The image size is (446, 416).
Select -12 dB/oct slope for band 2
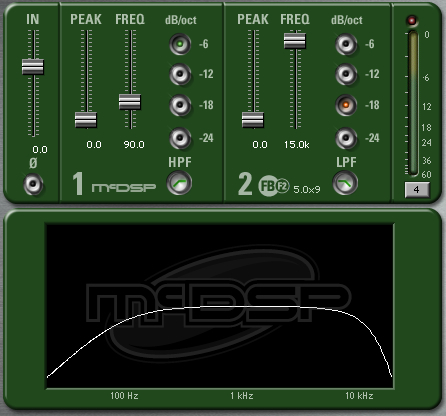tap(346, 74)
